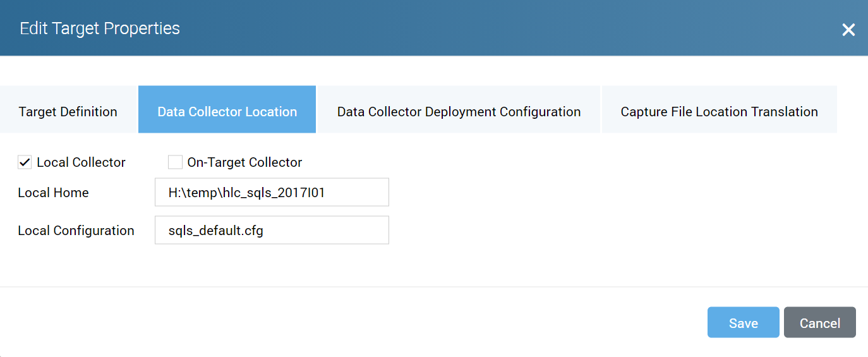Click the Local Home field label
The image size is (868, 357).
point(53,193)
